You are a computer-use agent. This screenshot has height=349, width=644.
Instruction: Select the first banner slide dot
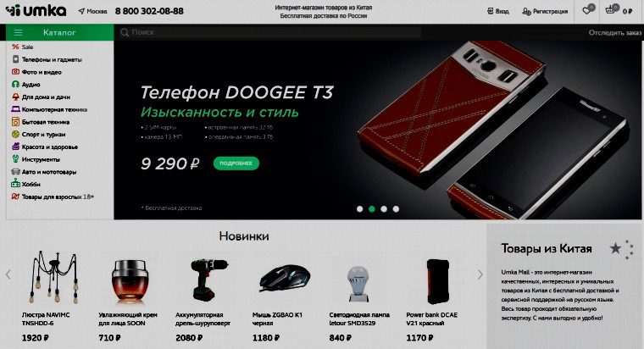[360, 209]
